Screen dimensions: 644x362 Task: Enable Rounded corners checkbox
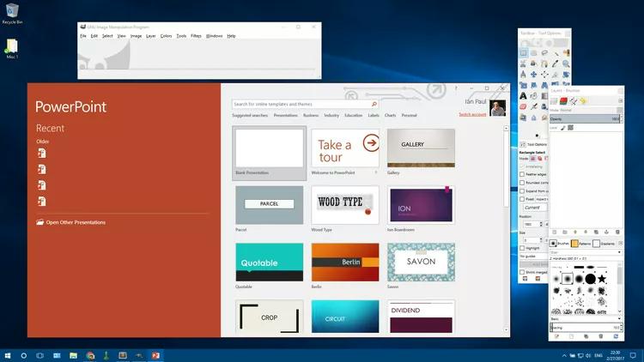(x=522, y=183)
